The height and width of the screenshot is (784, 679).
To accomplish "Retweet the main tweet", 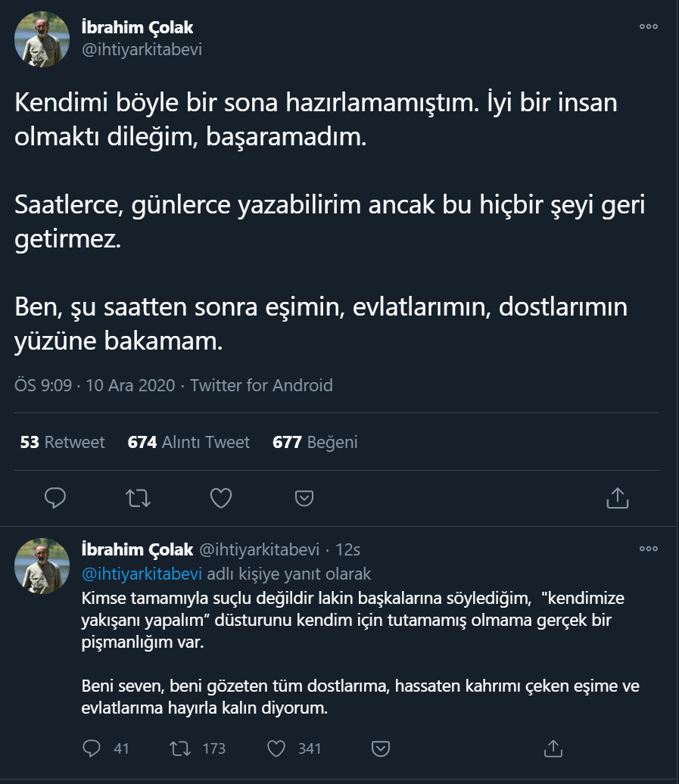I will pyautogui.click(x=138, y=498).
